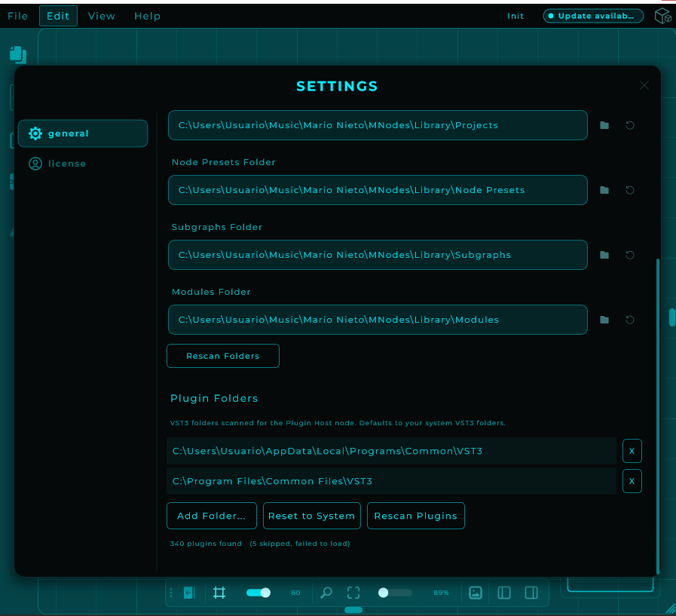The height and width of the screenshot is (616, 676).
Task: Click the Subgraphs Folder label
Action: (x=217, y=227)
